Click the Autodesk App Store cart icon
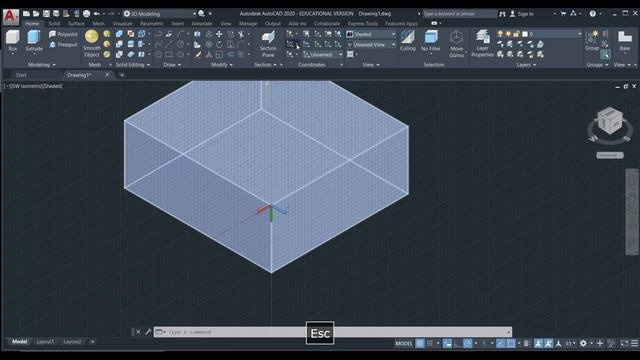Image resolution: width=640 pixels, height=360 pixels. point(563,14)
